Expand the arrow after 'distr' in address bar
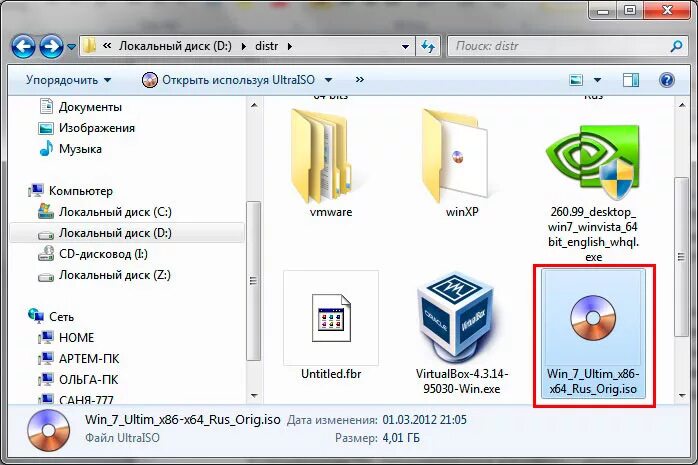 pos(290,46)
